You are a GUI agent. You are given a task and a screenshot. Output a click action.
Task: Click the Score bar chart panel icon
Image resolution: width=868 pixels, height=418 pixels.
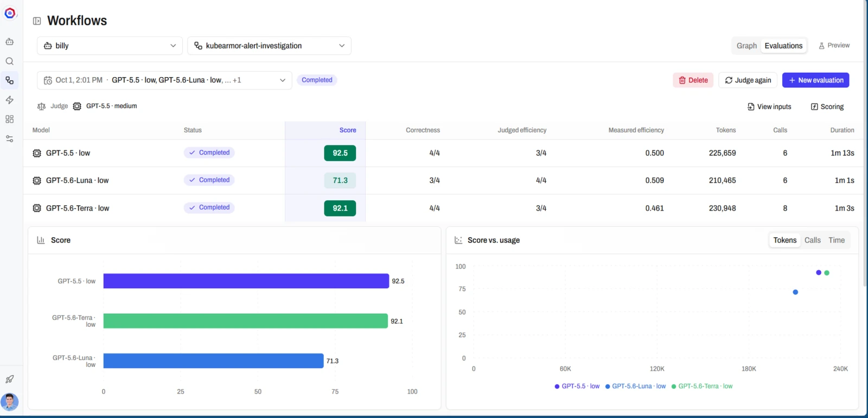point(41,240)
